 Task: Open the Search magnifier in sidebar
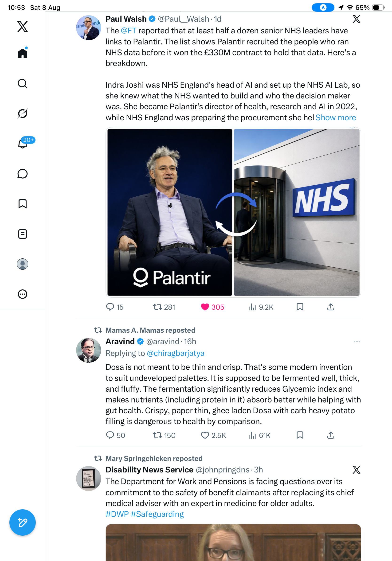tap(23, 84)
